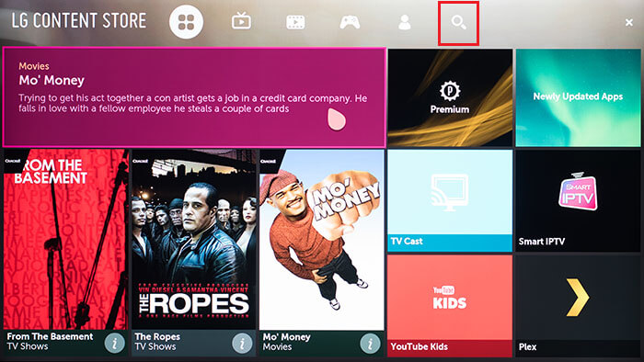
Task: Select the From The Basement poster
Action: 65,240
